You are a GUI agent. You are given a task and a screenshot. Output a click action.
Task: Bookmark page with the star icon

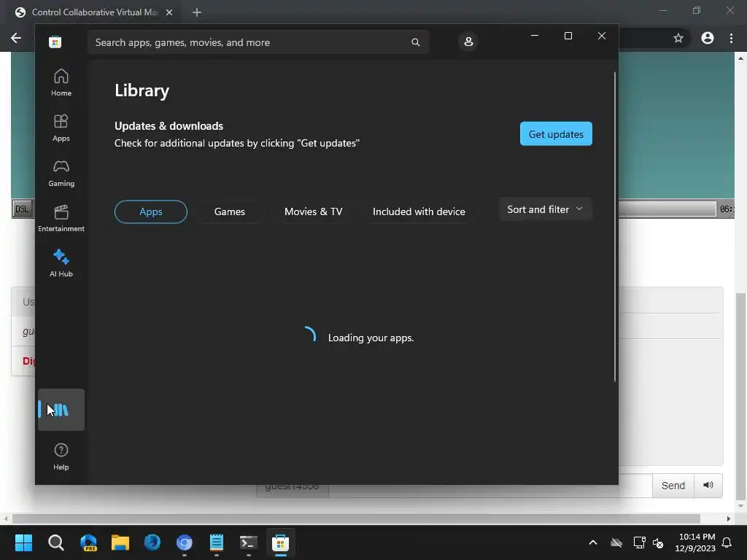678,38
